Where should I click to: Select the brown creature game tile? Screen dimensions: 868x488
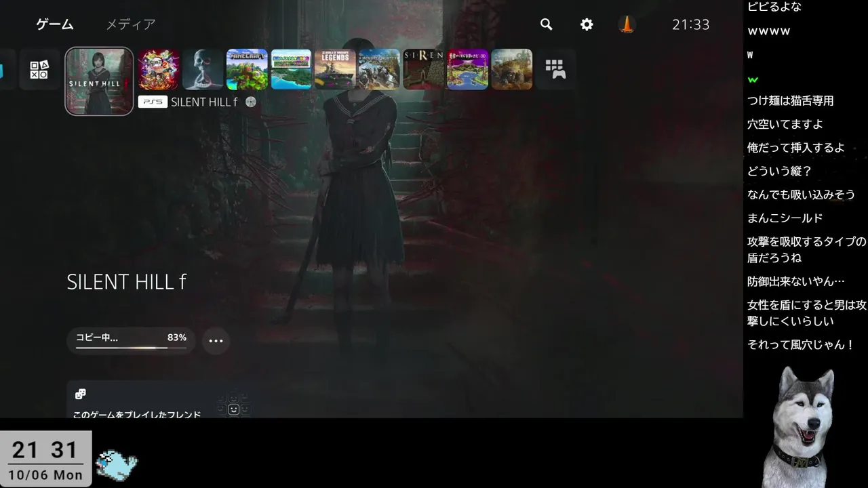[x=511, y=69]
